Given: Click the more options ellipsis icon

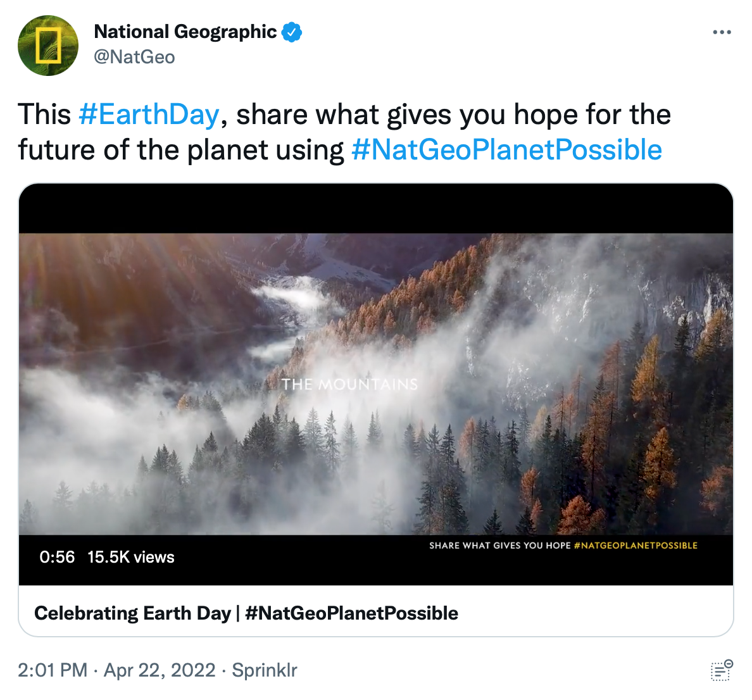Looking at the screenshot, I should (722, 32).
